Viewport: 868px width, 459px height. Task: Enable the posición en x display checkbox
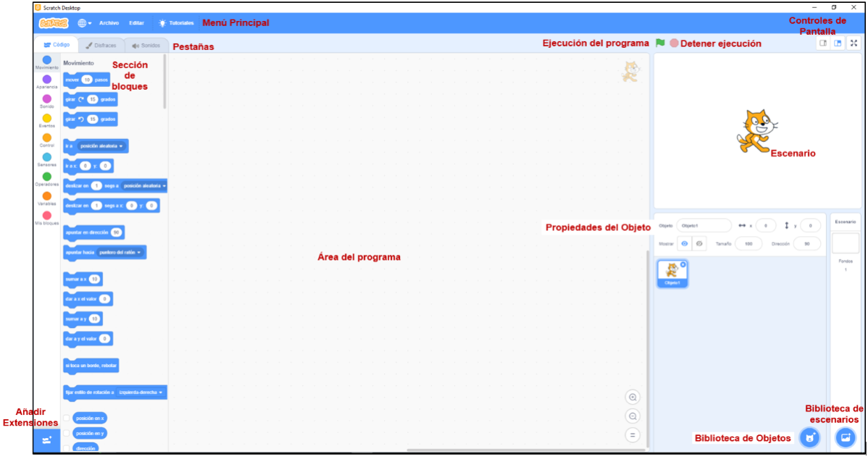tap(66, 418)
